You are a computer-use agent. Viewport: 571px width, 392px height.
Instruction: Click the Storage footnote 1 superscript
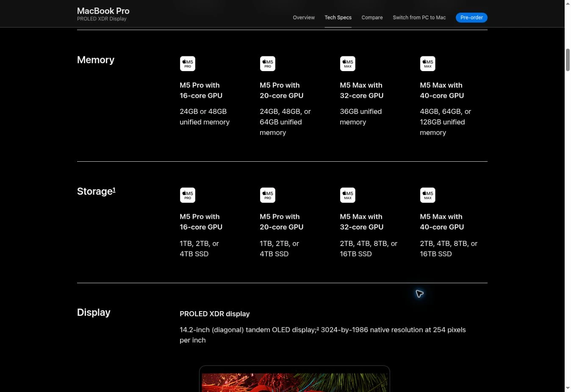[x=114, y=190]
